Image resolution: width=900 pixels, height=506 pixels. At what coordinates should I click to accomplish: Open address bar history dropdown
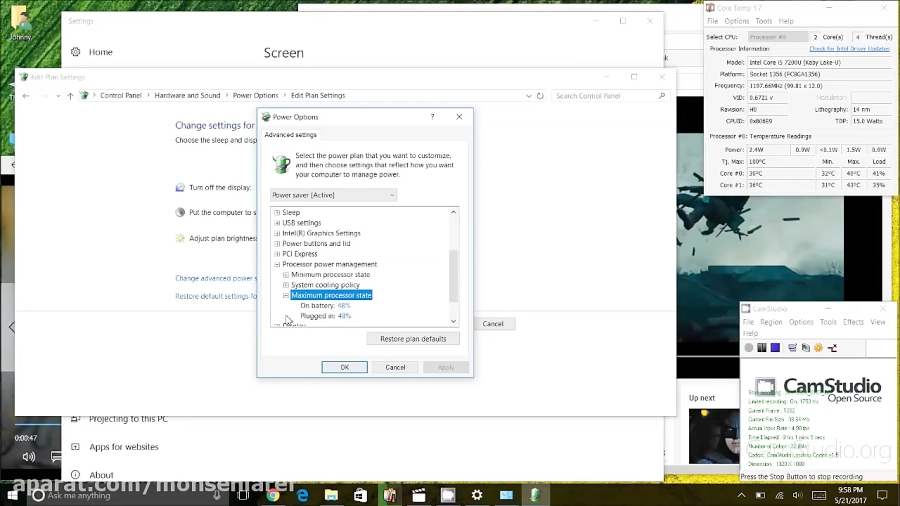(x=529, y=96)
